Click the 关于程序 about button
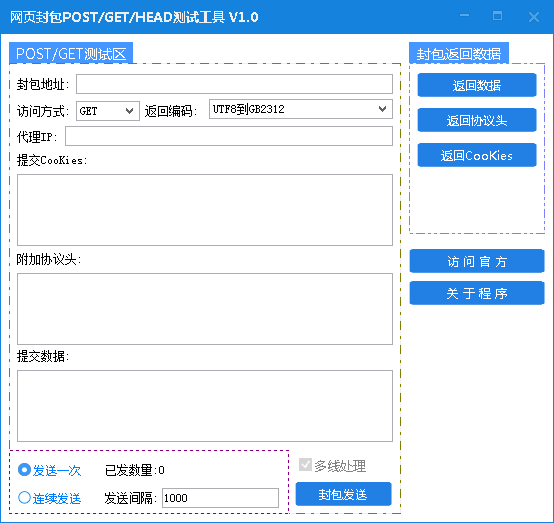 click(x=477, y=293)
